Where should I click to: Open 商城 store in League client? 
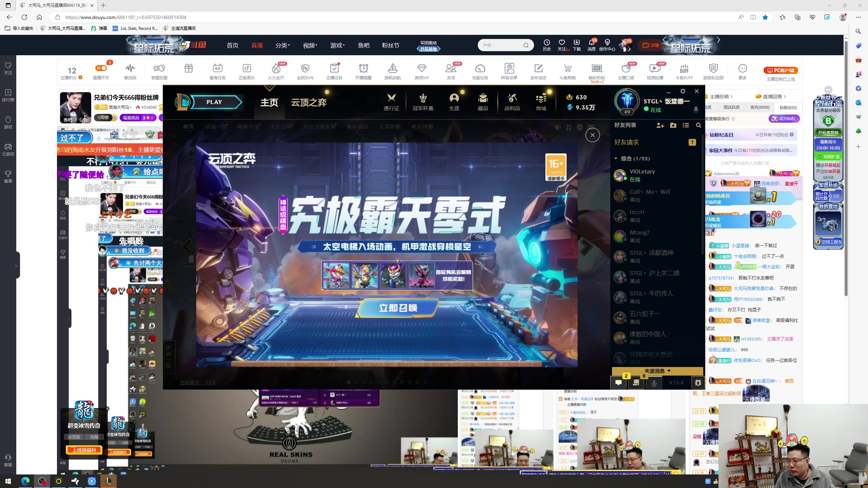541,102
